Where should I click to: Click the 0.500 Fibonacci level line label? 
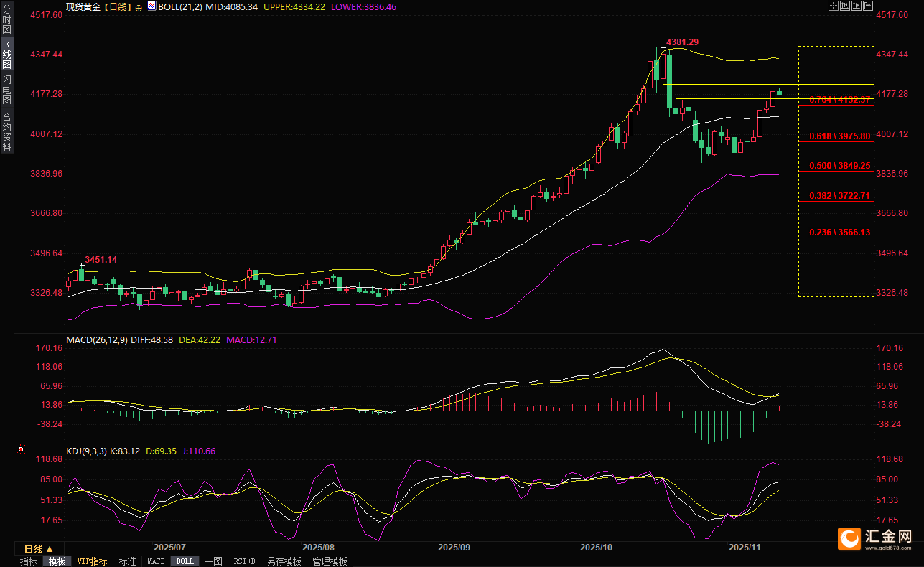click(x=839, y=166)
